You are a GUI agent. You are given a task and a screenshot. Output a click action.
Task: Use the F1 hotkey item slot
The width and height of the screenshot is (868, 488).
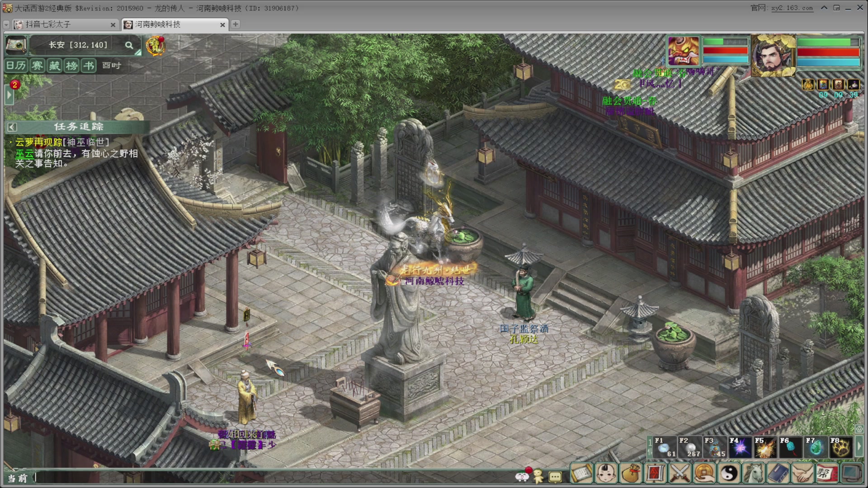tap(665, 447)
